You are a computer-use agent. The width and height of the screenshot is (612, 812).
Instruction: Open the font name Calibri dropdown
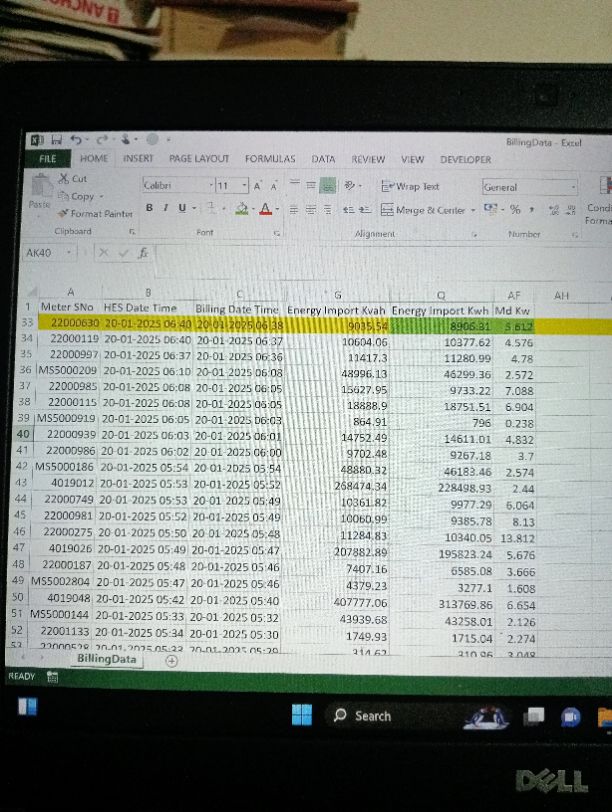[211, 185]
